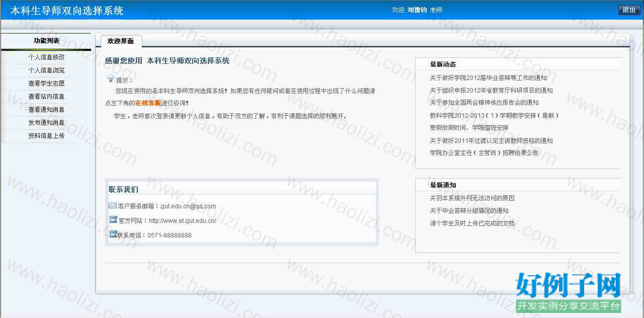Click the icon next to 官方网站
The height and width of the screenshot is (318, 644).
[x=113, y=220]
